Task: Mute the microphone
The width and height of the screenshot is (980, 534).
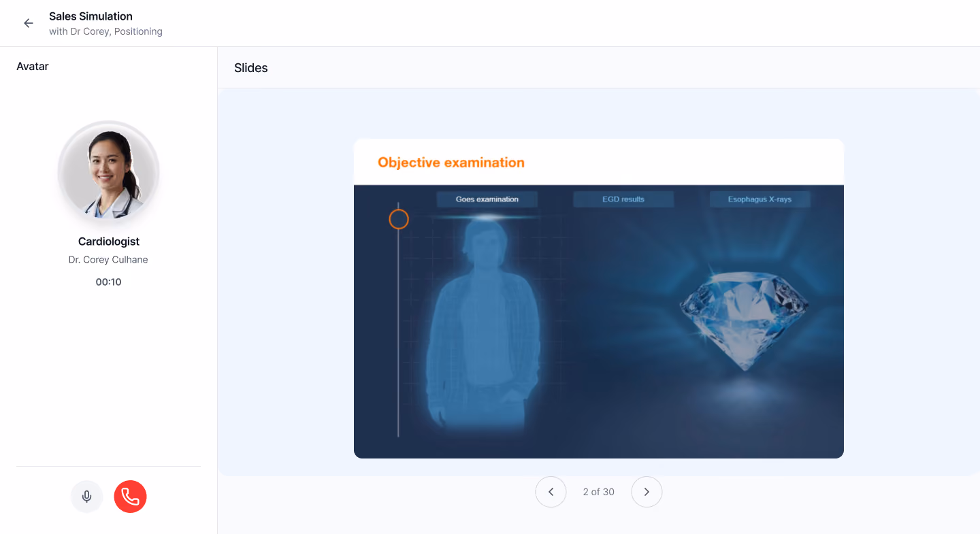Action: pyautogui.click(x=87, y=497)
